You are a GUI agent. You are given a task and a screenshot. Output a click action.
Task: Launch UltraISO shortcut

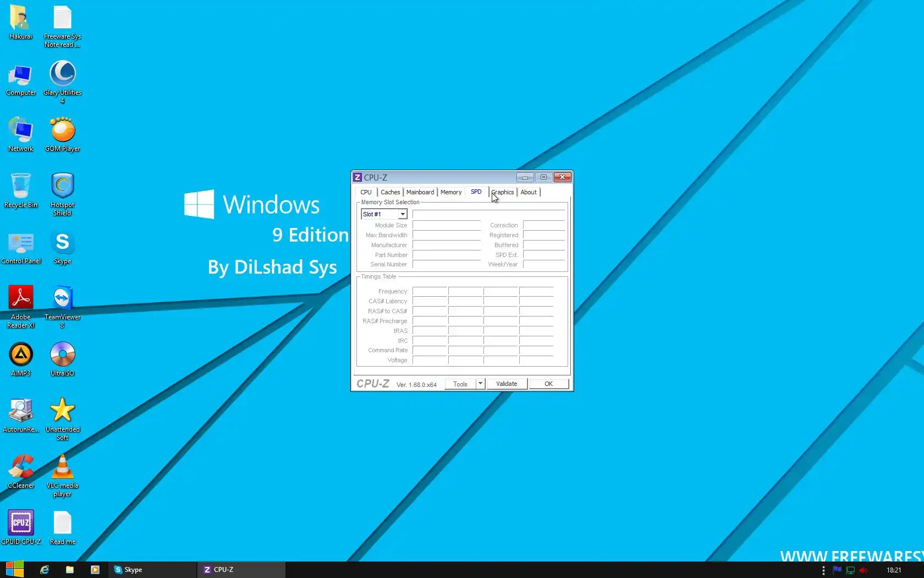(x=62, y=359)
